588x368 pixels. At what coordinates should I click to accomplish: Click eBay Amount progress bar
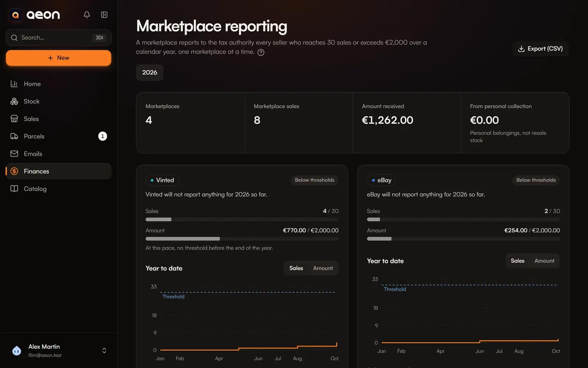(x=463, y=239)
